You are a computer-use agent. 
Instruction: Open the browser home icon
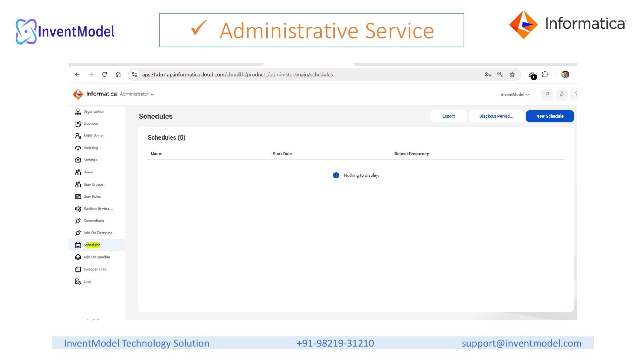[x=118, y=74]
